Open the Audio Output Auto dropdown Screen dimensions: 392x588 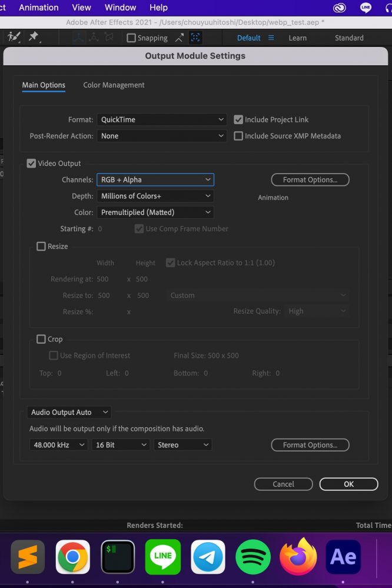coord(69,413)
